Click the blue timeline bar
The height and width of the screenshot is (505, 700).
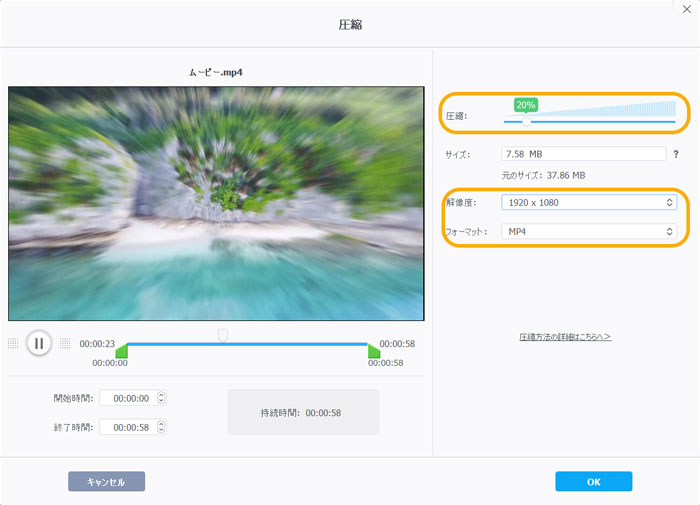(247, 344)
